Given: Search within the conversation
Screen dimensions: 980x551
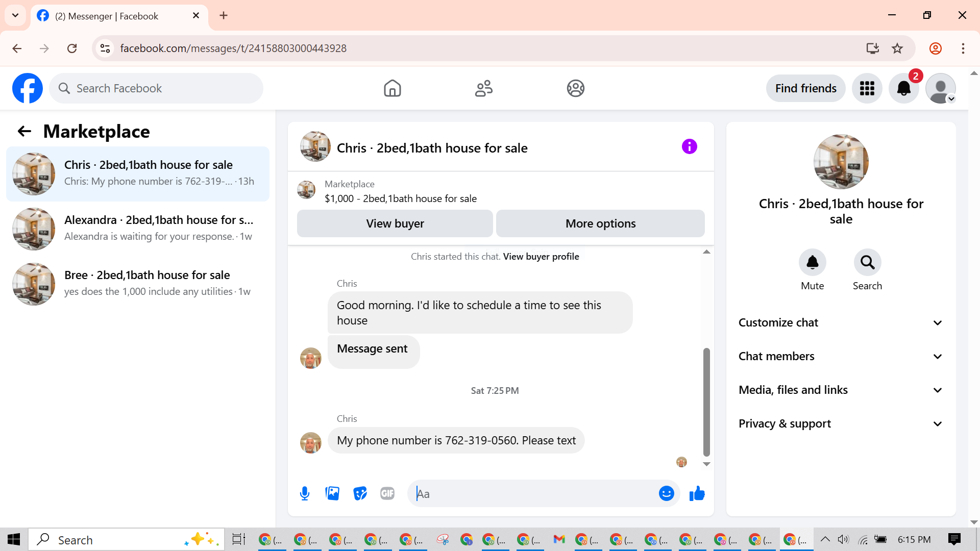Looking at the screenshot, I should click(867, 262).
